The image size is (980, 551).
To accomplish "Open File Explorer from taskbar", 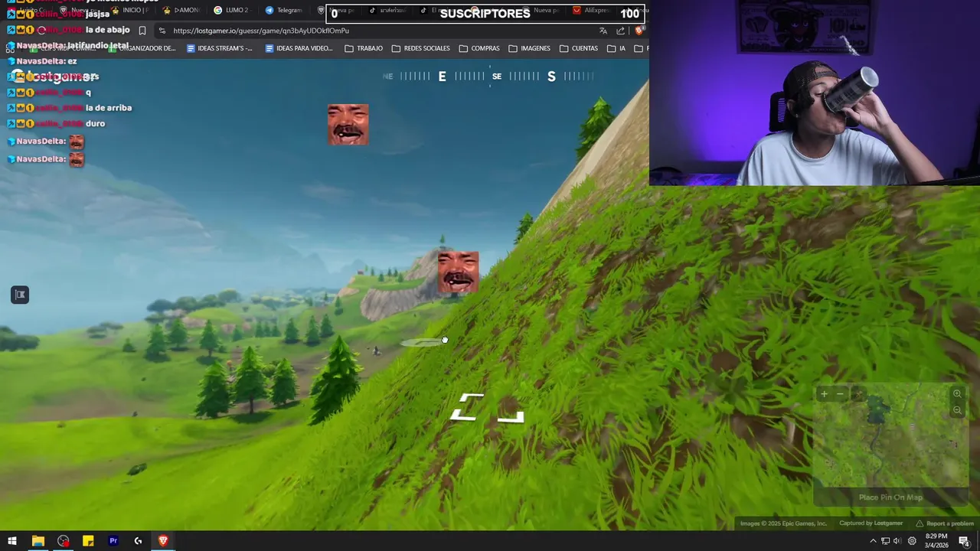I will (x=38, y=541).
